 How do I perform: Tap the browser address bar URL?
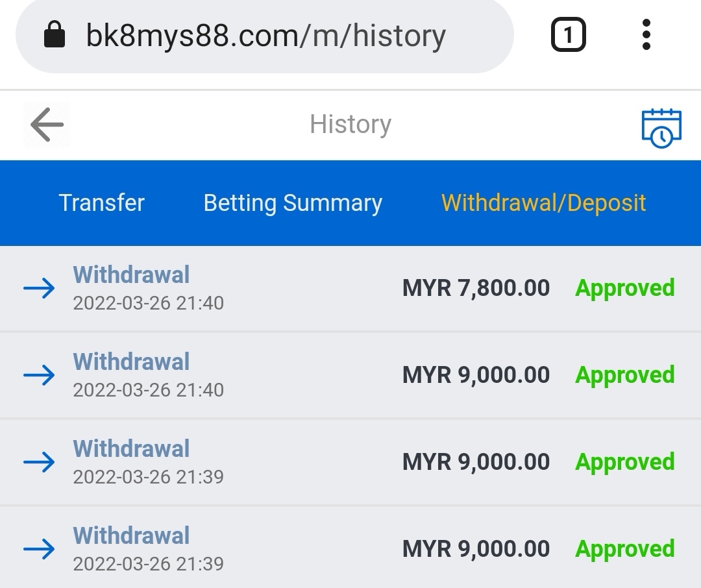pyautogui.click(x=265, y=36)
